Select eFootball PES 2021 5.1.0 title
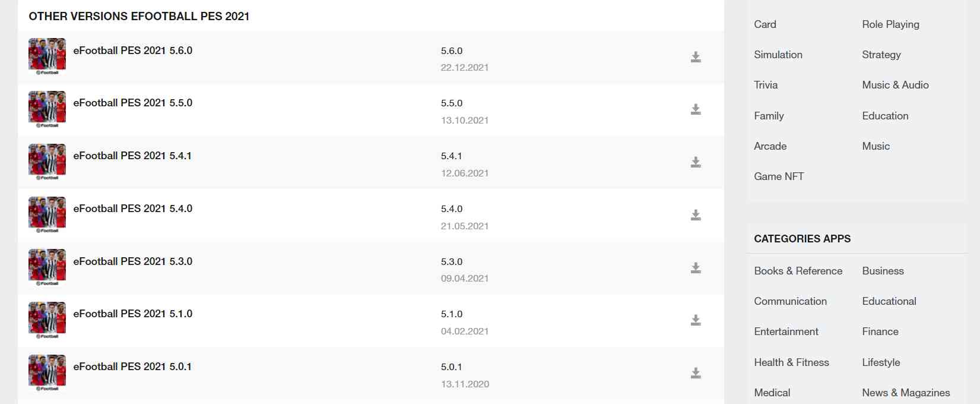The width and height of the screenshot is (980, 404). (133, 314)
